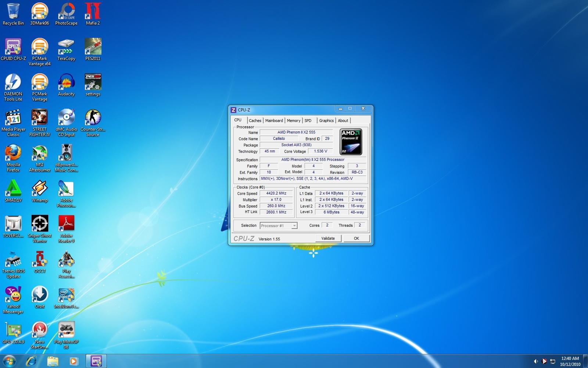Close the CPU-Z window
588x368 pixels.
tap(363, 109)
